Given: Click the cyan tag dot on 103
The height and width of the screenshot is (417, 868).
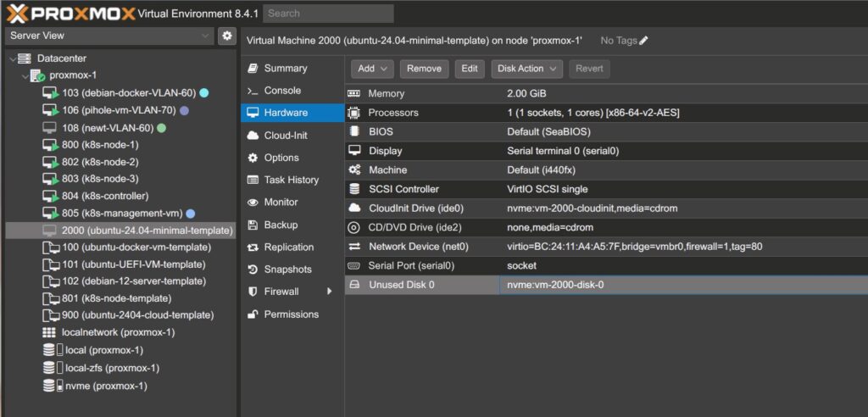Looking at the screenshot, I should 203,93.
